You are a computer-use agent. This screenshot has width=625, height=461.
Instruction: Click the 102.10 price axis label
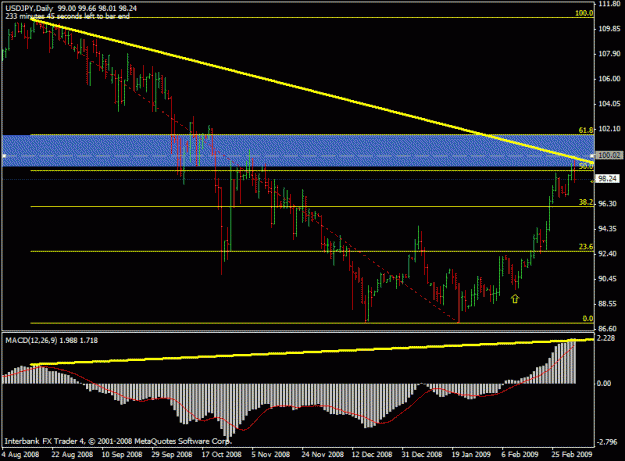coord(609,129)
